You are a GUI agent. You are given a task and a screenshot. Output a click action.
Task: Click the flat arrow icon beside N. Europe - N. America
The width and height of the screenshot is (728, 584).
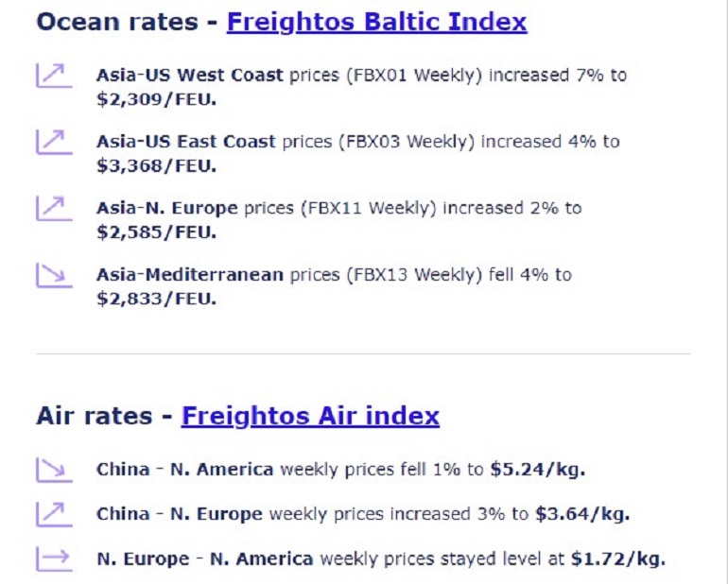(x=54, y=558)
